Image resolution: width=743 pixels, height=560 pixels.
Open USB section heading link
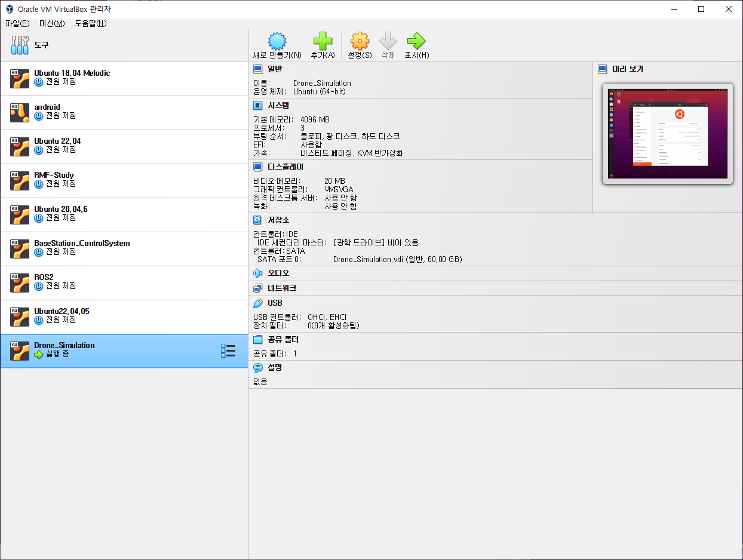[x=275, y=303]
